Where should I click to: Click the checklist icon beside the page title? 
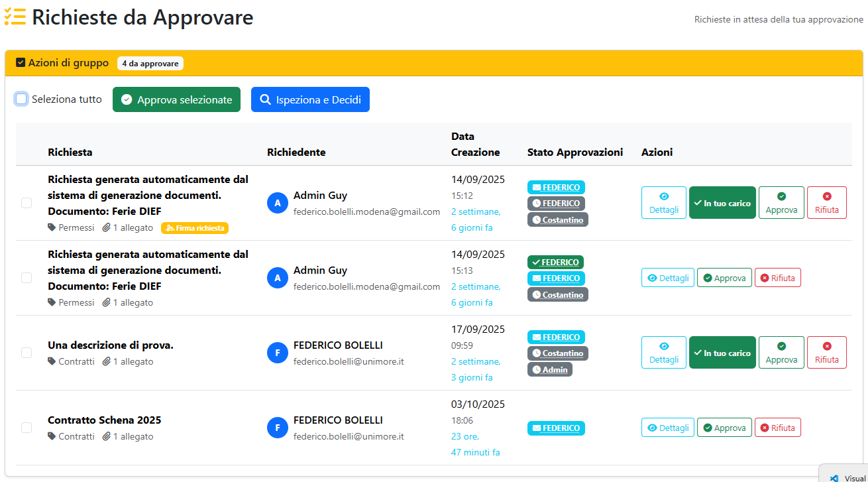point(15,17)
